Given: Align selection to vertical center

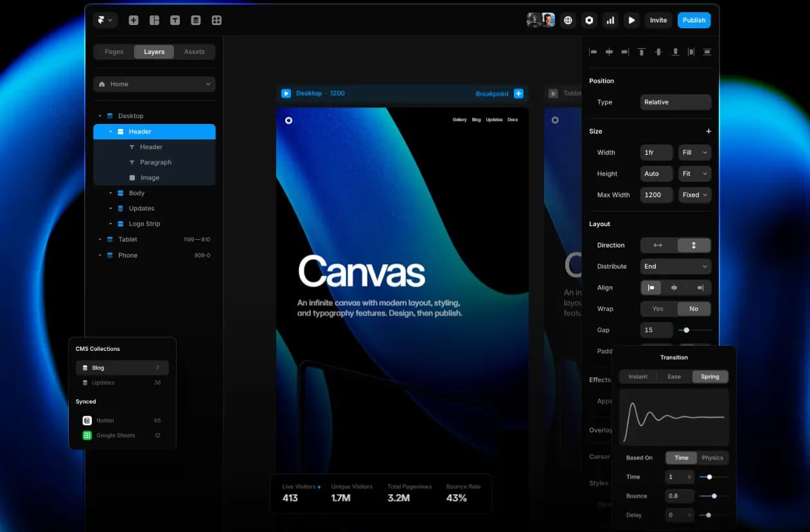Looking at the screenshot, I should (x=658, y=52).
